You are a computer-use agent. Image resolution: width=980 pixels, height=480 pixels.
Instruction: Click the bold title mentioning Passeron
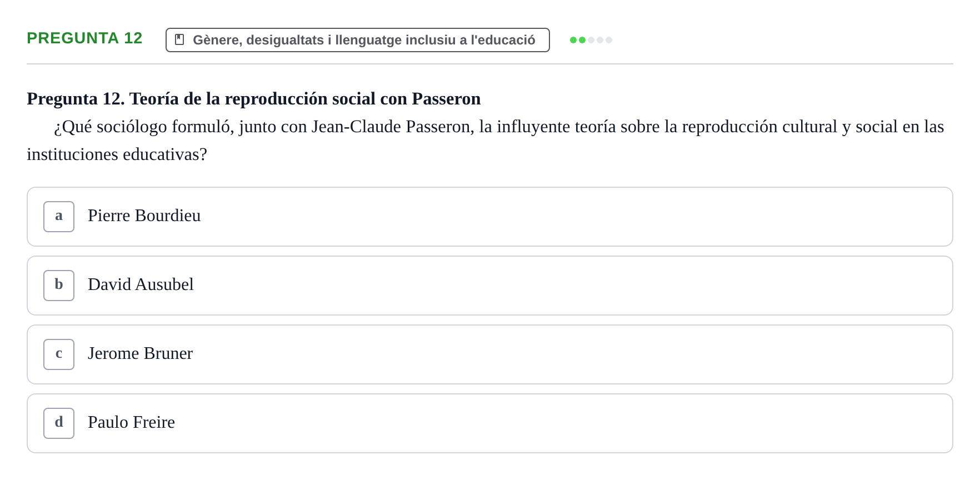pyautogui.click(x=254, y=98)
